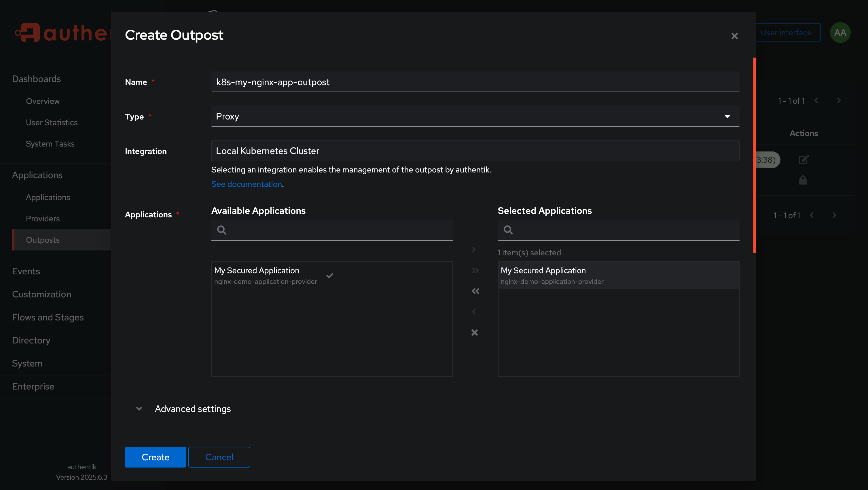Go to next page in bottom pagination
The width and height of the screenshot is (868, 490).
834,215
